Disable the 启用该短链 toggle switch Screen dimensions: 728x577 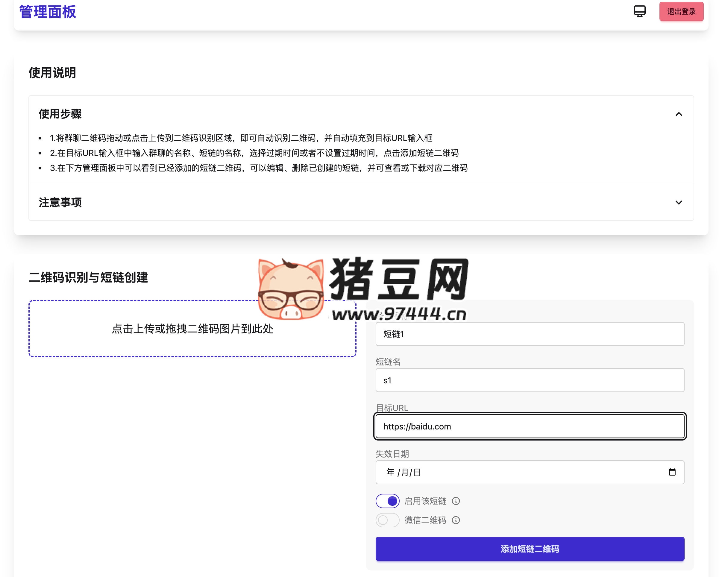coord(387,501)
